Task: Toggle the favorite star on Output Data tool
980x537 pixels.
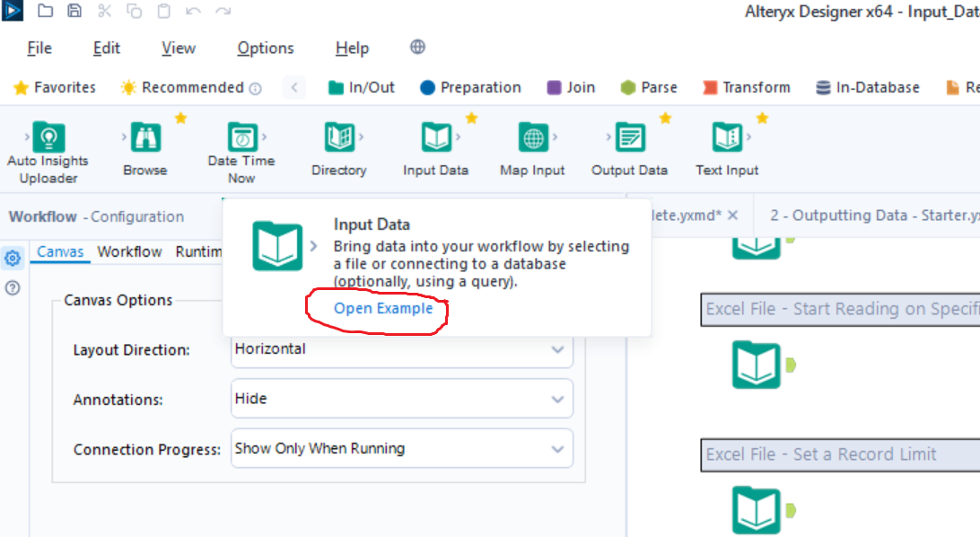Action: 665,118
